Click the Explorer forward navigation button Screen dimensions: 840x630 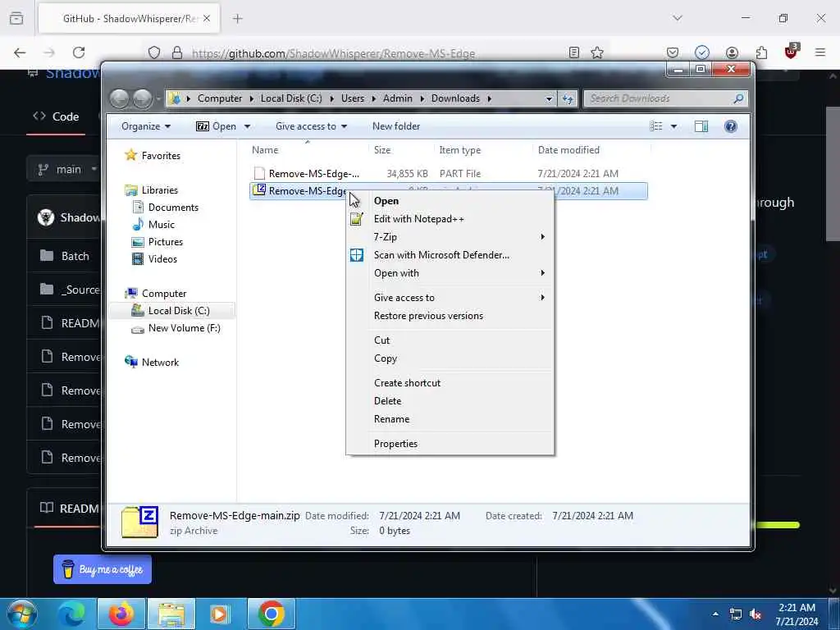tap(142, 98)
